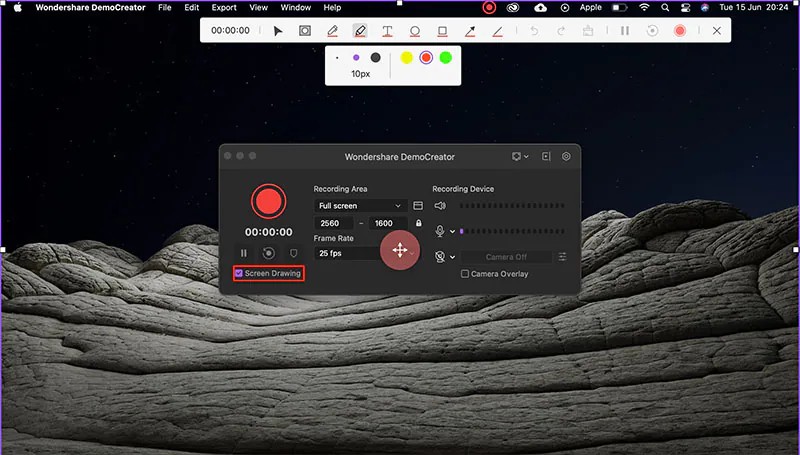Uncheck the Screen Drawing checkbox

click(239, 273)
